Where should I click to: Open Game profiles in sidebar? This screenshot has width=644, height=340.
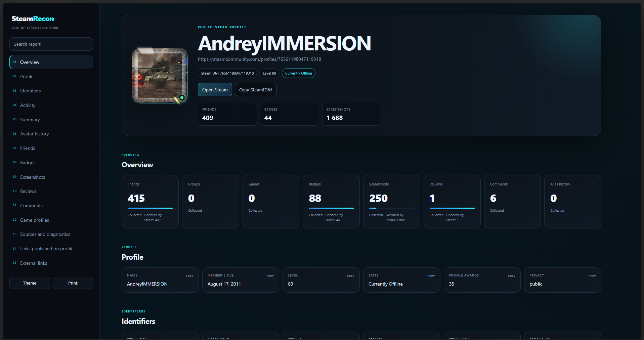click(x=51, y=220)
